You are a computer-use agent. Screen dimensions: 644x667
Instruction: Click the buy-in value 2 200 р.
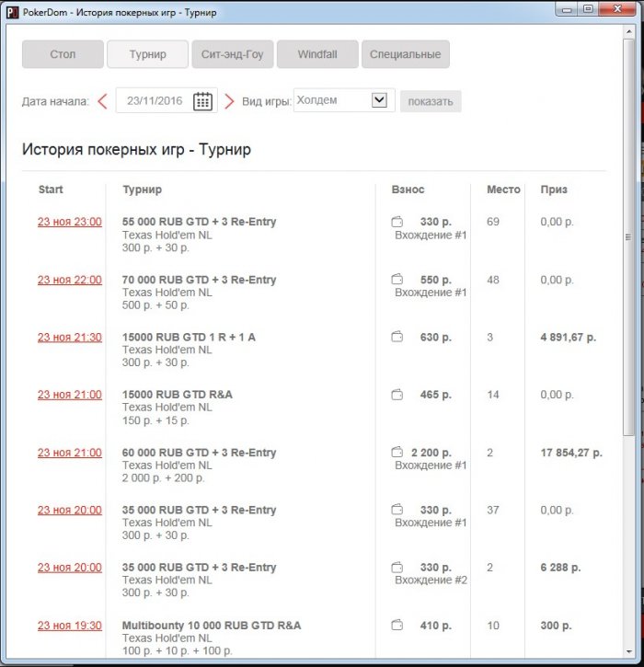coord(431,453)
